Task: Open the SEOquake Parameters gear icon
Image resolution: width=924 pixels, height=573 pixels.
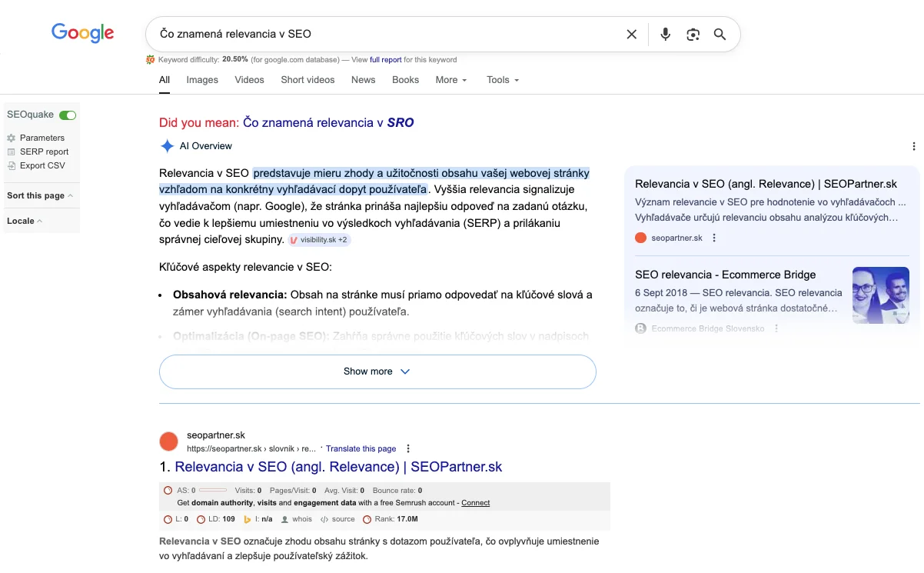Action: [12, 138]
